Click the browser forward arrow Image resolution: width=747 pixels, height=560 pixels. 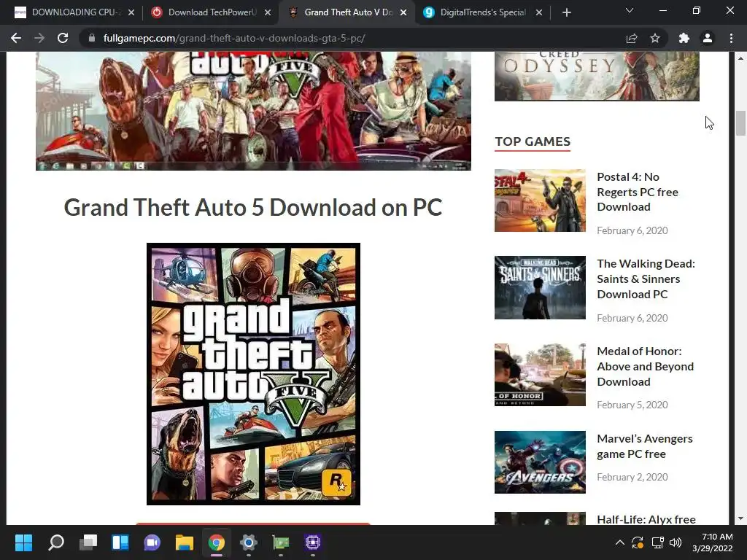(x=39, y=38)
